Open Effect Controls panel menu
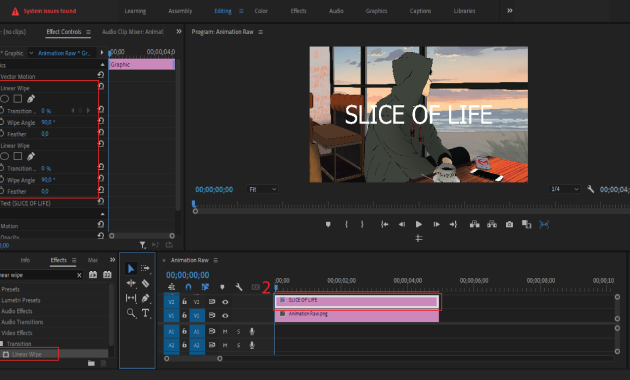This screenshot has height=380, width=630. tap(88, 32)
